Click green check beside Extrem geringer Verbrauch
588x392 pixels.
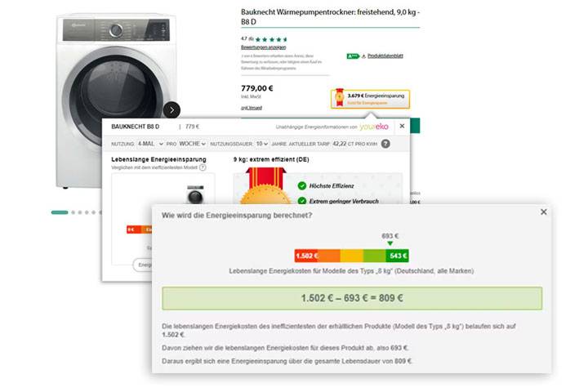[x=302, y=201]
